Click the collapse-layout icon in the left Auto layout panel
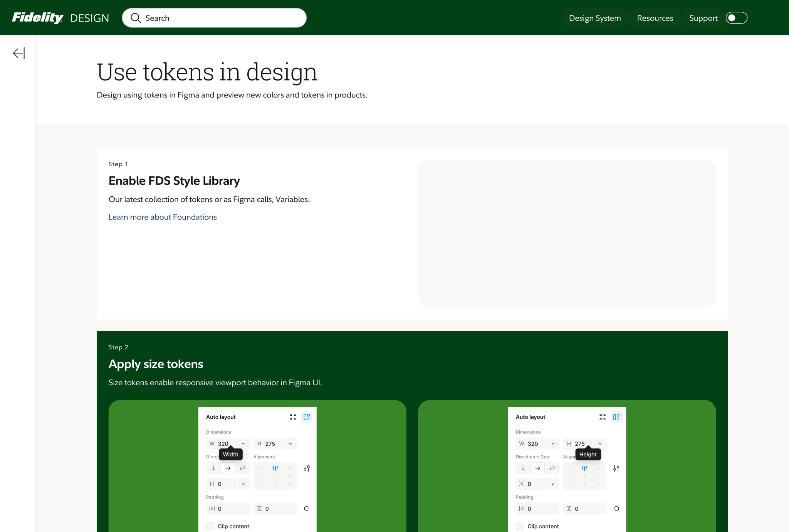This screenshot has width=789, height=532. 293,417
